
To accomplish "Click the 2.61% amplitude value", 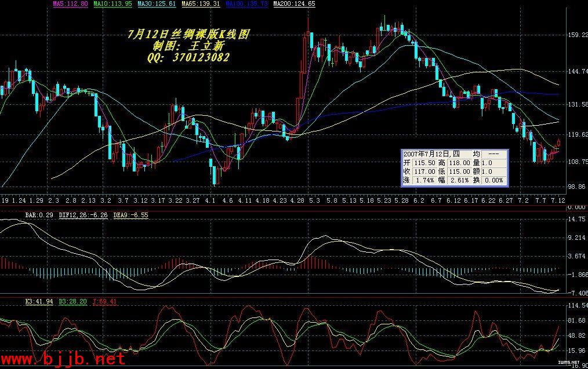I will point(460,180).
